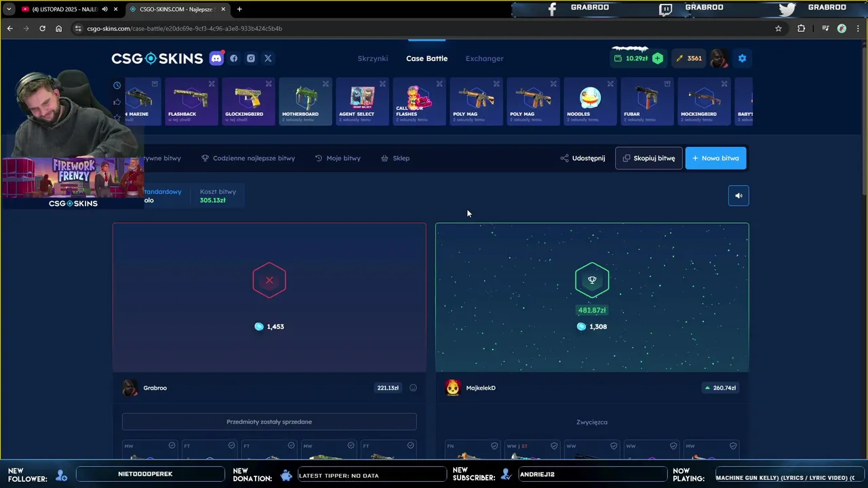Click the icon atop Motherboard card
Viewport: 868px width, 488px height.
pyautogui.click(x=325, y=84)
